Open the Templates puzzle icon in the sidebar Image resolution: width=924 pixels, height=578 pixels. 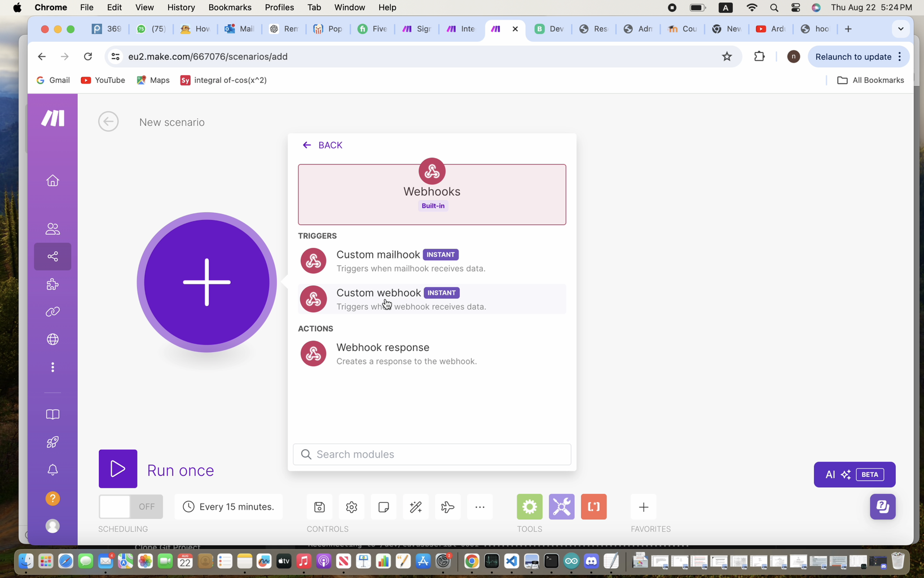coord(52,284)
